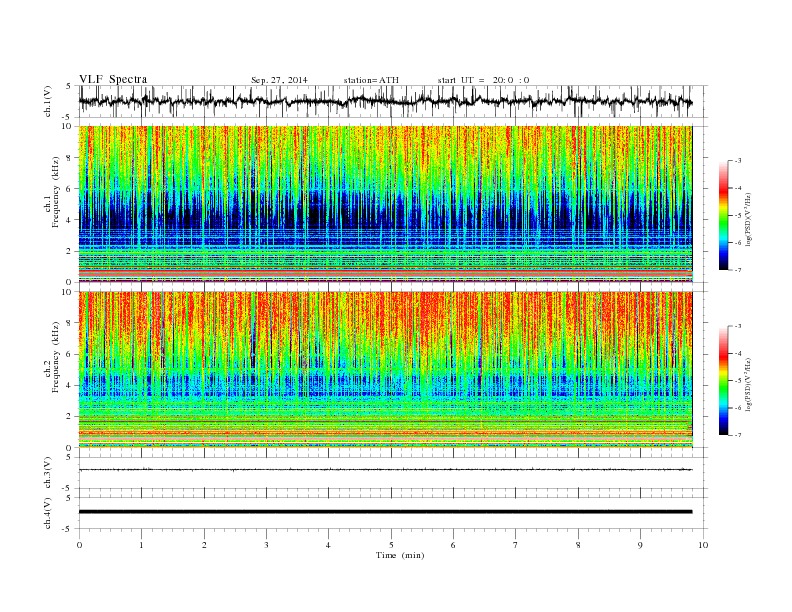
Task: Click the '-3' value on the upper colorbar
Action: [x=738, y=161]
